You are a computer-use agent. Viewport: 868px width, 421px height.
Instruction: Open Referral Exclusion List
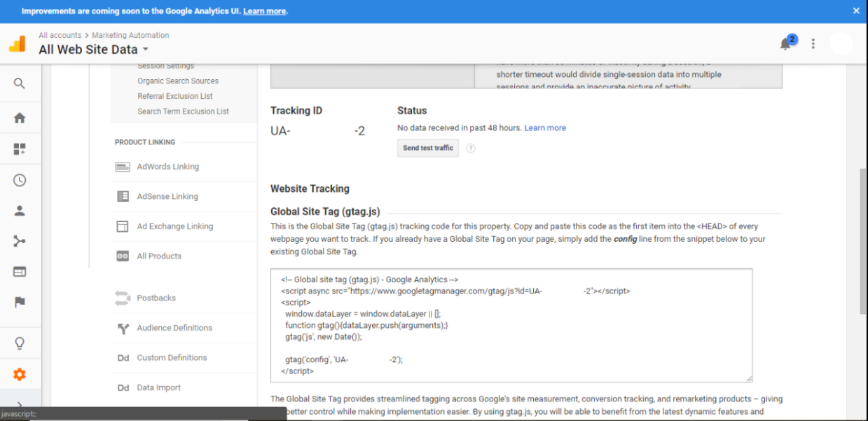pos(175,97)
